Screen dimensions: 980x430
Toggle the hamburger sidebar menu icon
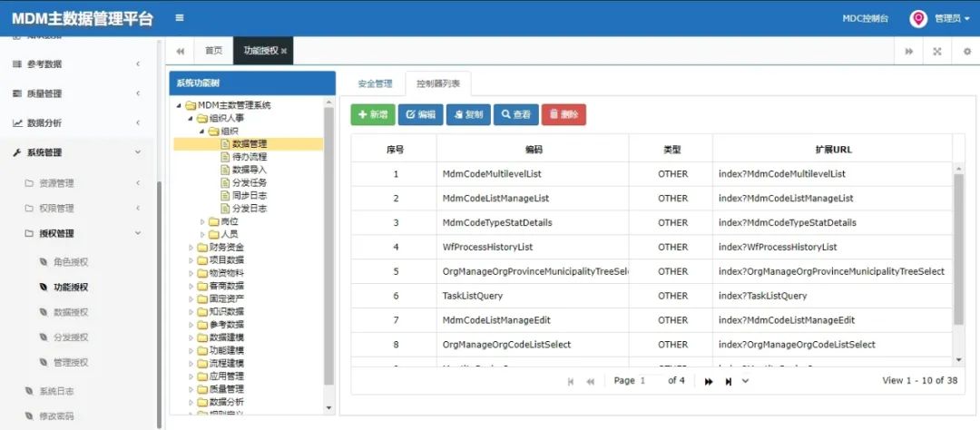tap(180, 18)
